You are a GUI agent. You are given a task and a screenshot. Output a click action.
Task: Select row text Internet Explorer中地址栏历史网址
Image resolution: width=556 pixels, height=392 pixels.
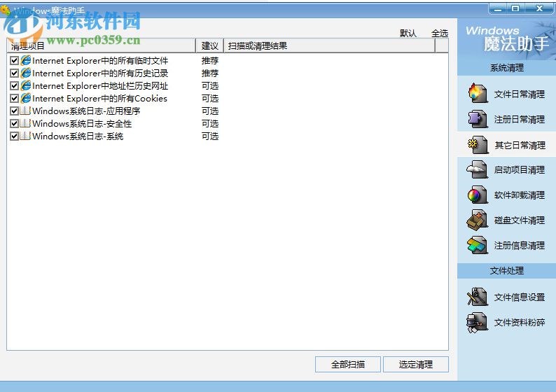100,86
